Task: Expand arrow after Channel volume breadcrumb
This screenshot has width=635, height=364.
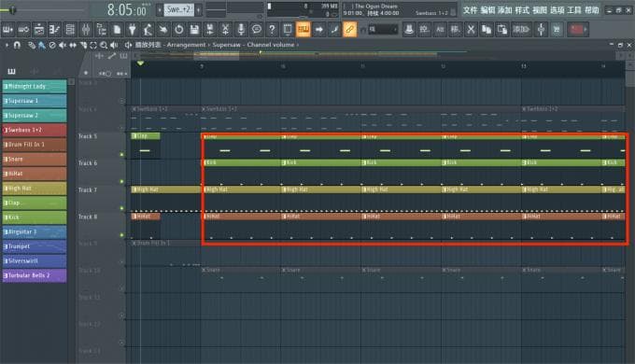Action: [x=298, y=45]
